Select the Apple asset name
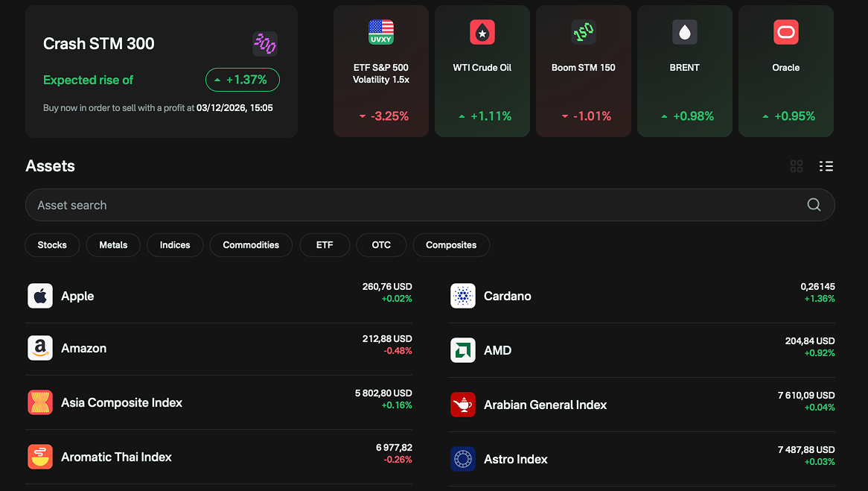The width and height of the screenshot is (868, 491). click(77, 296)
